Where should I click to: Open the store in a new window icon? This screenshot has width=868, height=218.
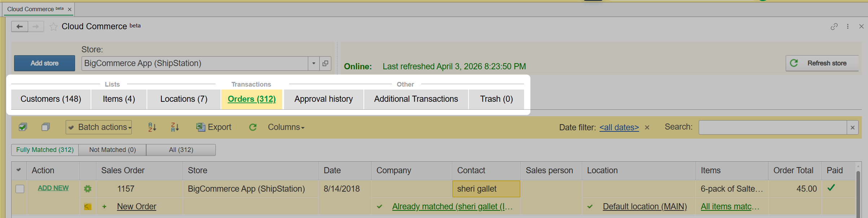(325, 64)
